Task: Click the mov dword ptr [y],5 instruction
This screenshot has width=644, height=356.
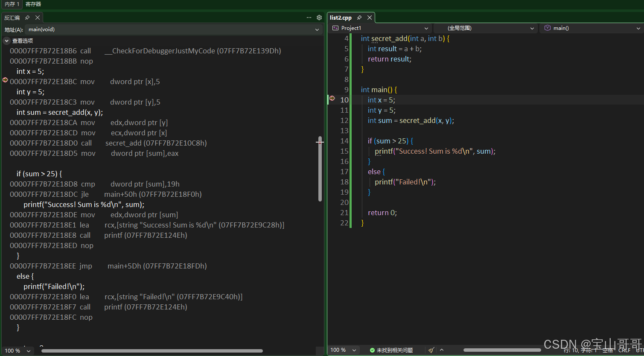Action: pyautogui.click(x=85, y=102)
